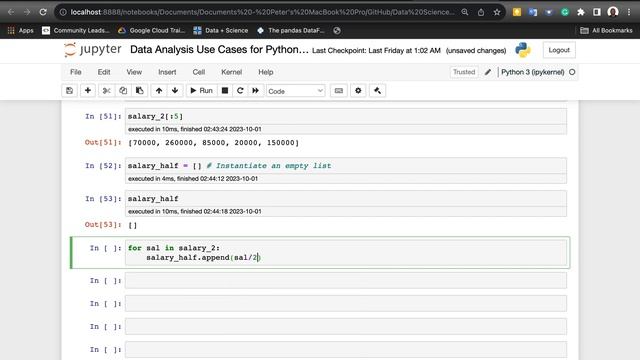Click the Out[53] empty list output
Viewport: 640px width, 360px height.
click(133, 225)
